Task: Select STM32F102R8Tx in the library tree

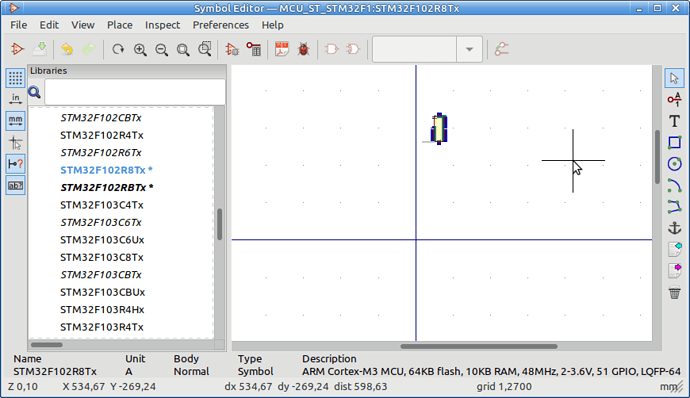Action: [x=106, y=170]
